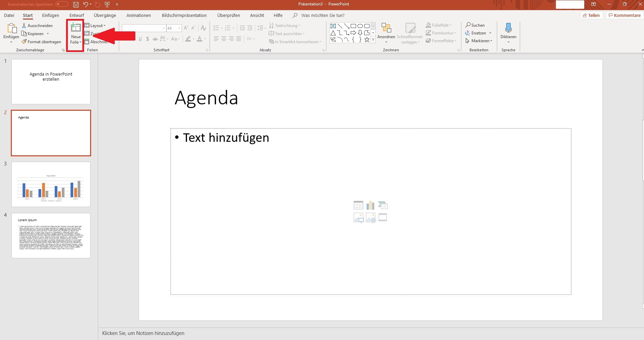Switch to the Entwurf tab
Viewport: 644px width, 340px height.
[77, 15]
